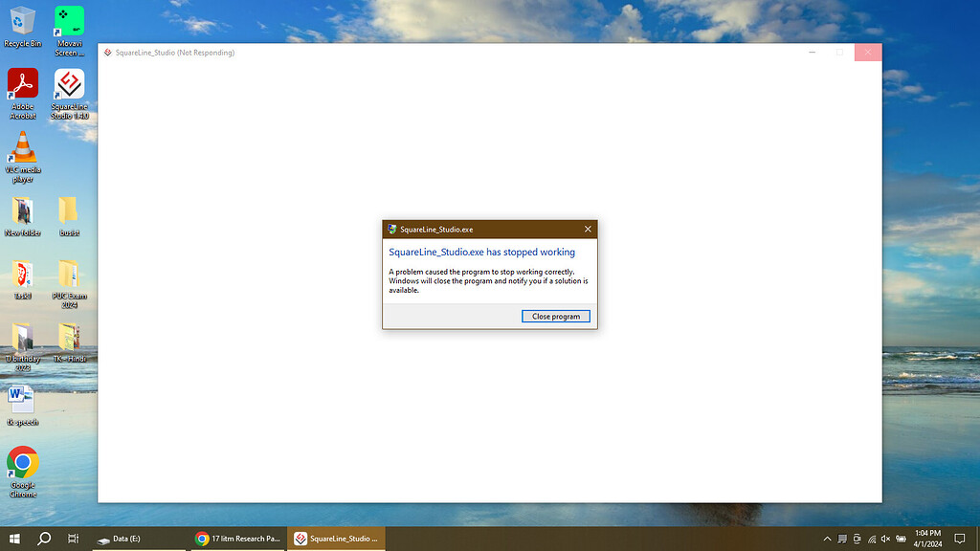Open the Recycle Bin
Image resolution: width=980 pixels, height=551 pixels.
(22, 24)
